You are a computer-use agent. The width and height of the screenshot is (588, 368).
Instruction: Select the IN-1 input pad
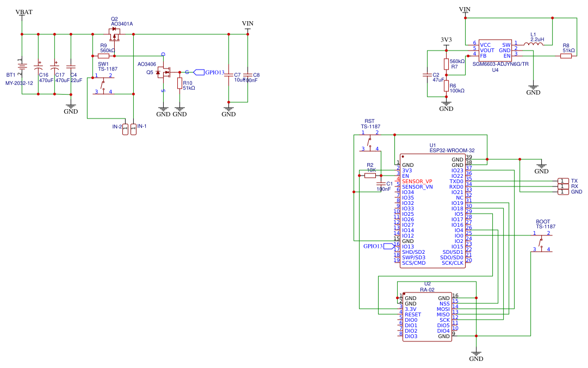point(133,129)
